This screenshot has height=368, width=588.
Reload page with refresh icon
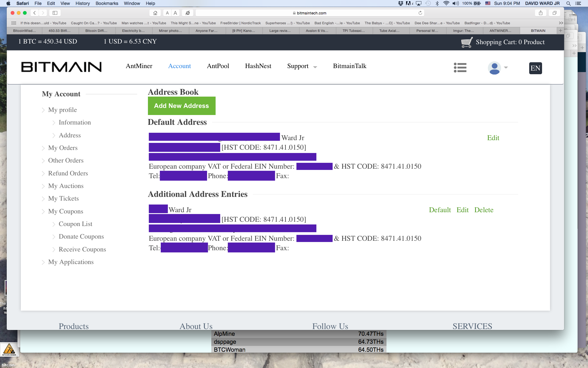coord(420,13)
